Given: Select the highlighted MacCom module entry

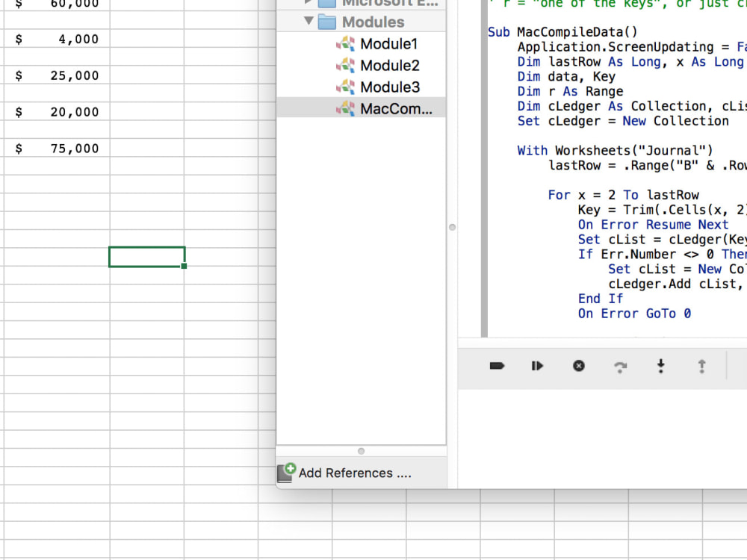Looking at the screenshot, I should 388,108.
